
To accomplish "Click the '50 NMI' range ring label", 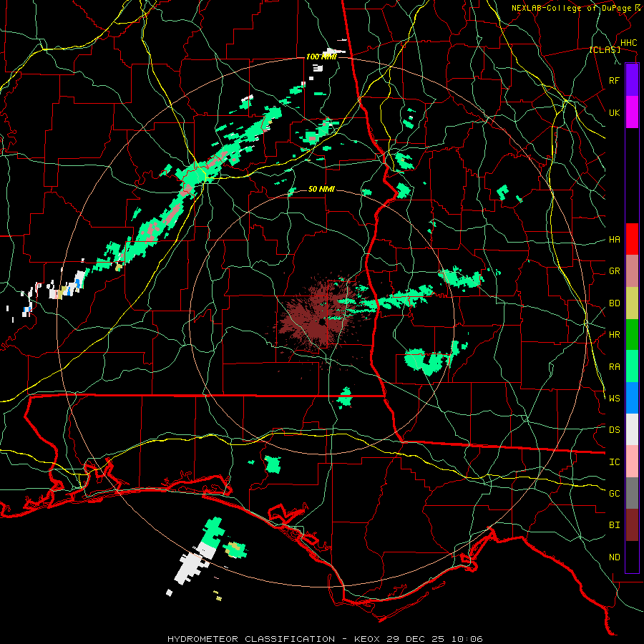I will (x=321, y=189).
